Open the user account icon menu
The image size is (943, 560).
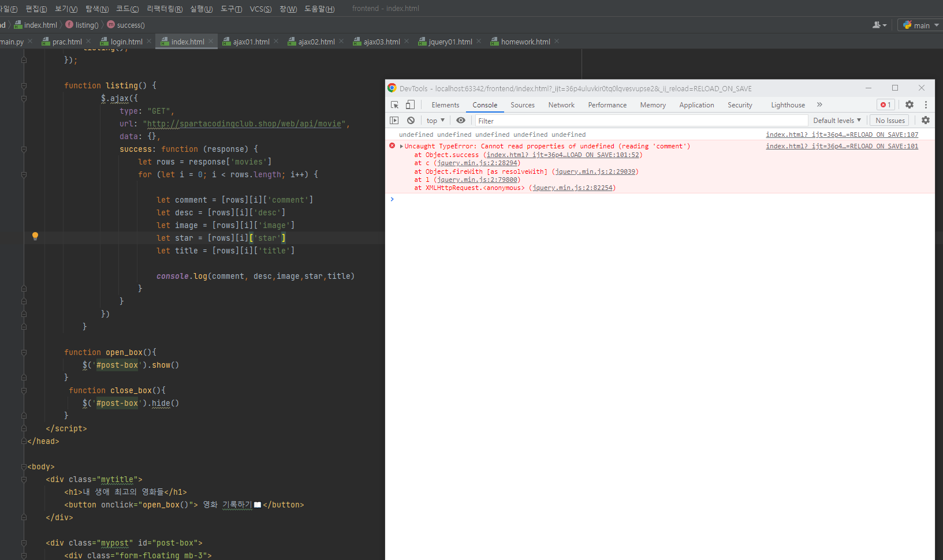(x=879, y=25)
